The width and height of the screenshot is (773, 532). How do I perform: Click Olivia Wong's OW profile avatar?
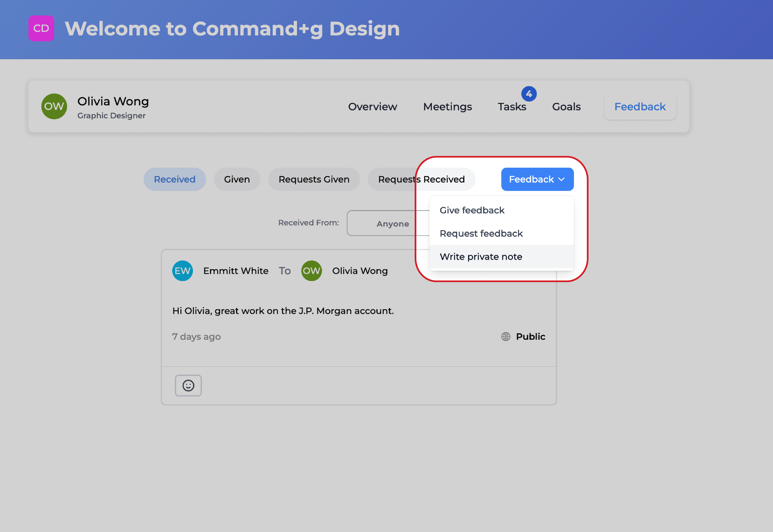click(54, 106)
